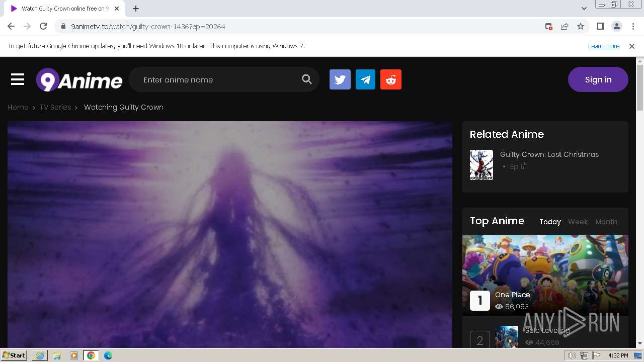
Task: View site info padlock icon
Action: coord(62,26)
